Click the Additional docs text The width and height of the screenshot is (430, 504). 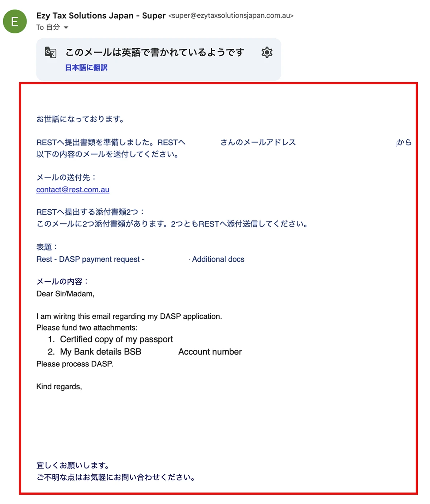218,259
